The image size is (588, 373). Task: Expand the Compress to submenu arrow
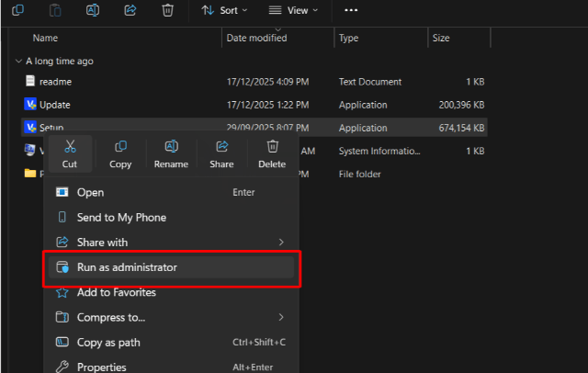coord(281,318)
